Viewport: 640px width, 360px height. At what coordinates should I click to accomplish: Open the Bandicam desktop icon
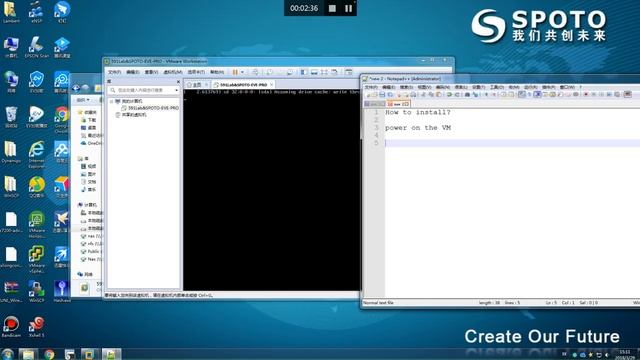pos(11,327)
